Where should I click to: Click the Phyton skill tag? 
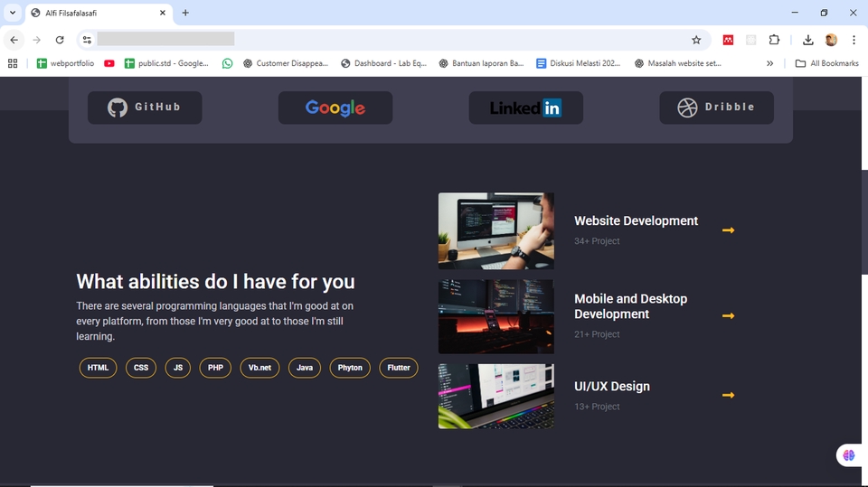click(x=350, y=368)
